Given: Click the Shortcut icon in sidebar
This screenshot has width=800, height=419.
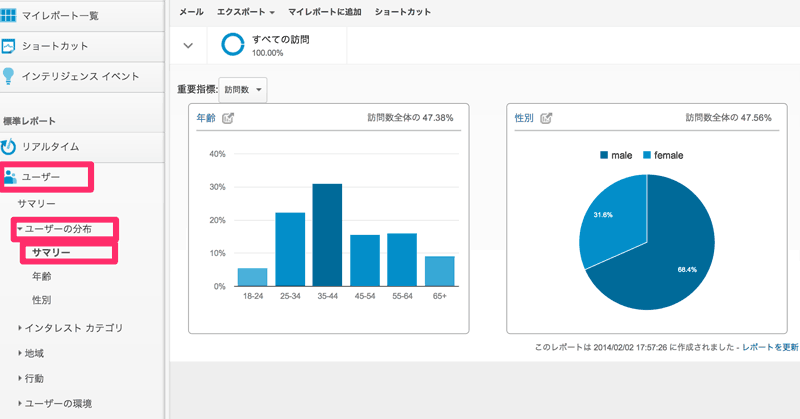Looking at the screenshot, I should [x=9, y=46].
